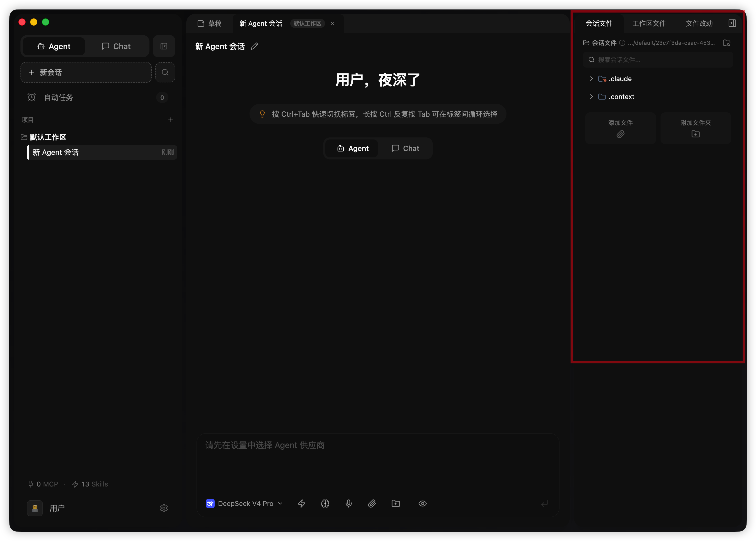Click the info icon beside 会话文件 path
This screenshot has height=541, width=756.
point(622,43)
